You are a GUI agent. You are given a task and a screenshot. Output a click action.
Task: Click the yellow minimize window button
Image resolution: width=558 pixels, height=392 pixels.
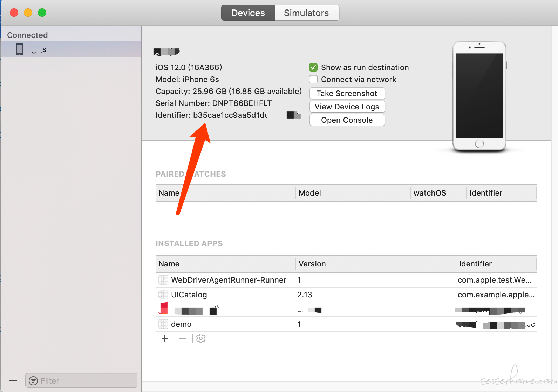pos(28,13)
